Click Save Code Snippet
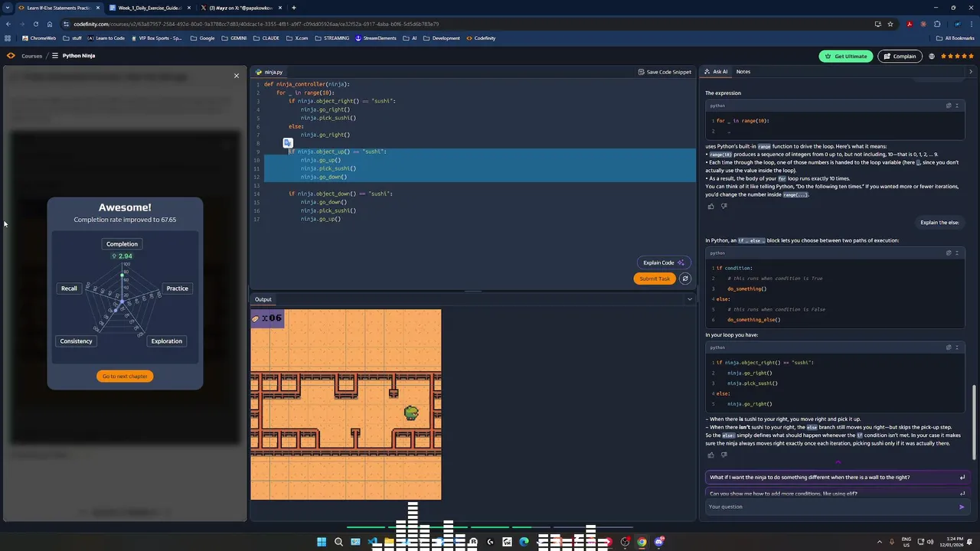Viewport: 980px width, 551px height. (x=665, y=72)
